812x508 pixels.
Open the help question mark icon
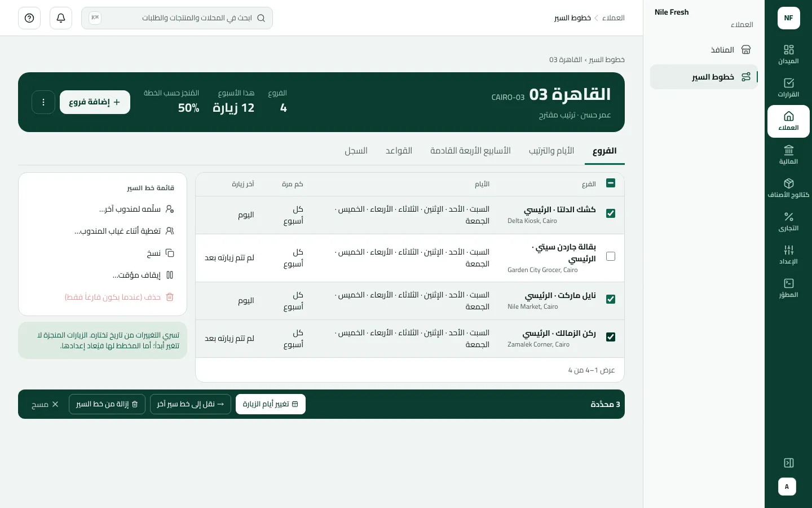click(29, 18)
